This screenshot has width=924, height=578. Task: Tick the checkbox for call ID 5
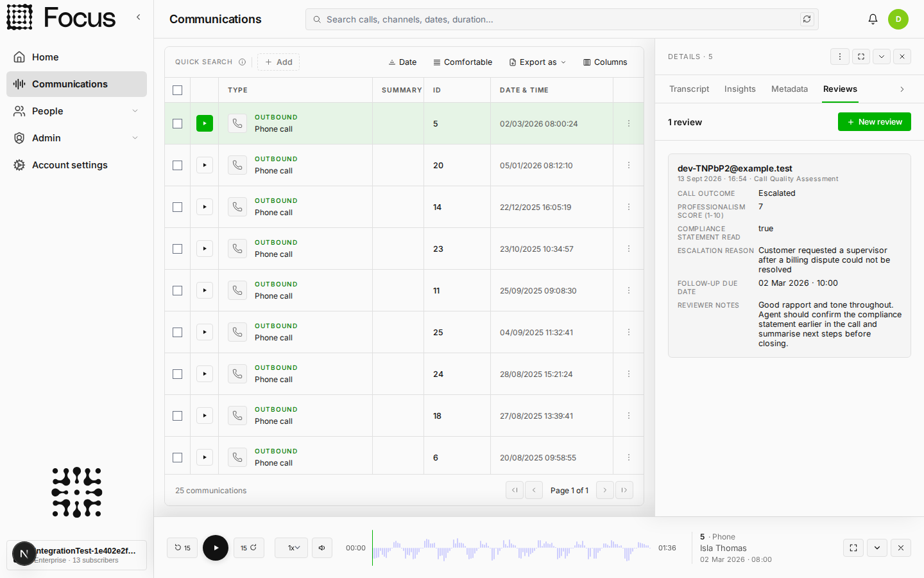(x=178, y=123)
